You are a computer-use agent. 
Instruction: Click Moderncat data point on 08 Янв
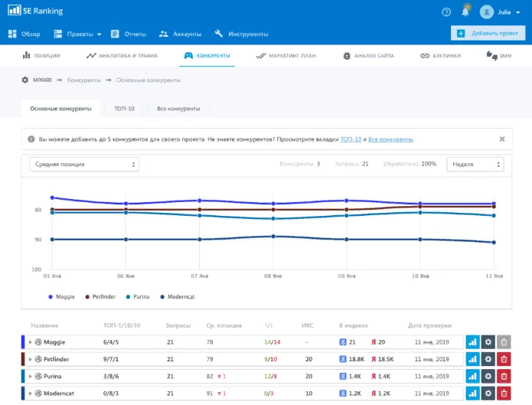click(x=273, y=237)
